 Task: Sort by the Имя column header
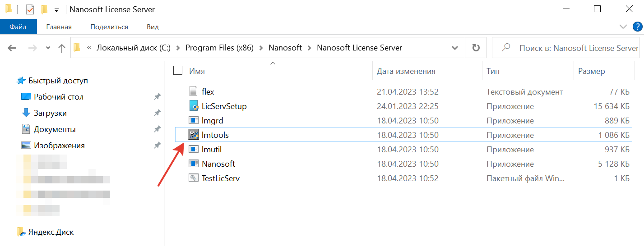(x=197, y=71)
